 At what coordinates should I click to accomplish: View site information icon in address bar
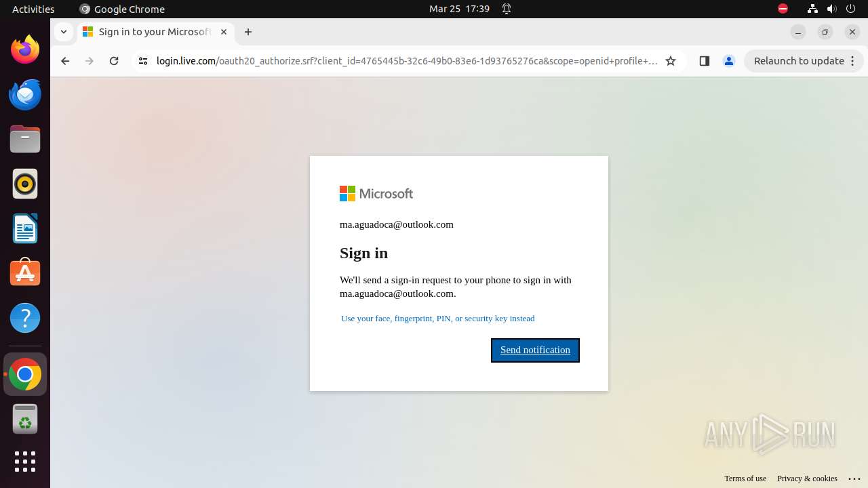(142, 61)
